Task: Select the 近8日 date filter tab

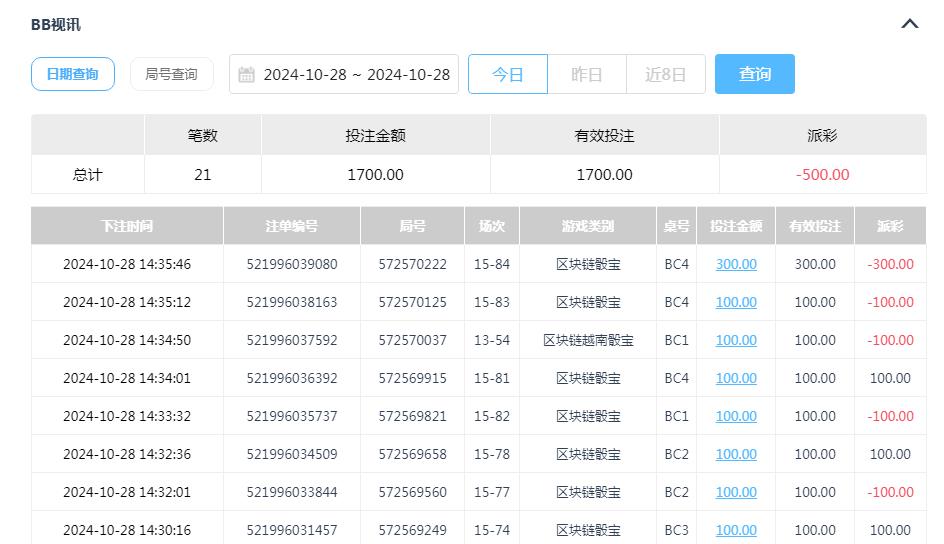Action: (666, 75)
